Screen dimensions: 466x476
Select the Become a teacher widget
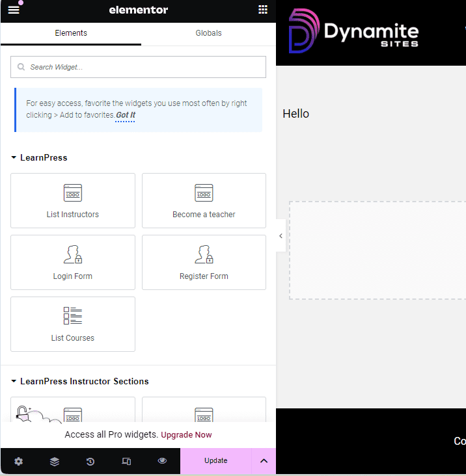pyautogui.click(x=204, y=200)
